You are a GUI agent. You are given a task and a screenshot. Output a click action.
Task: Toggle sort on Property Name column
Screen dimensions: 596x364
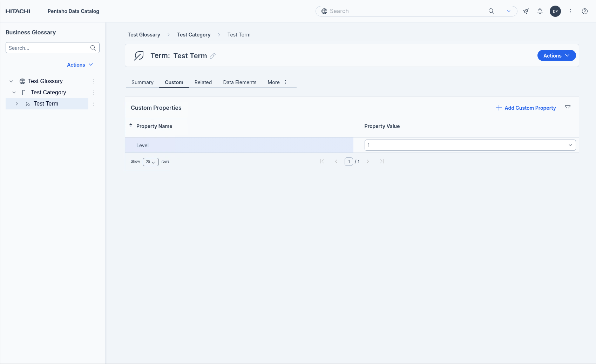(x=154, y=126)
